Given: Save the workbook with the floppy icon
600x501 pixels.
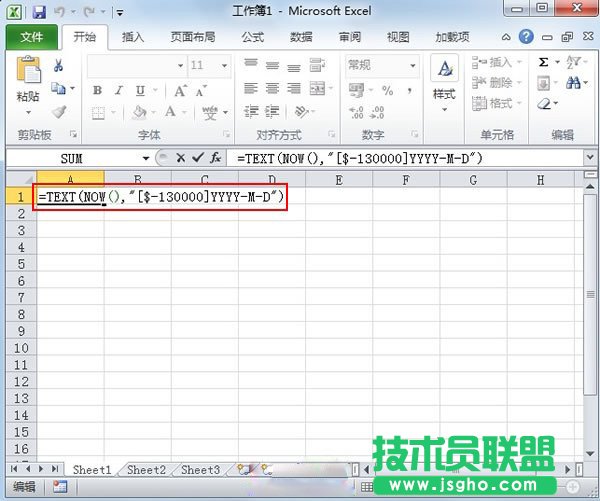Looking at the screenshot, I should [39, 12].
